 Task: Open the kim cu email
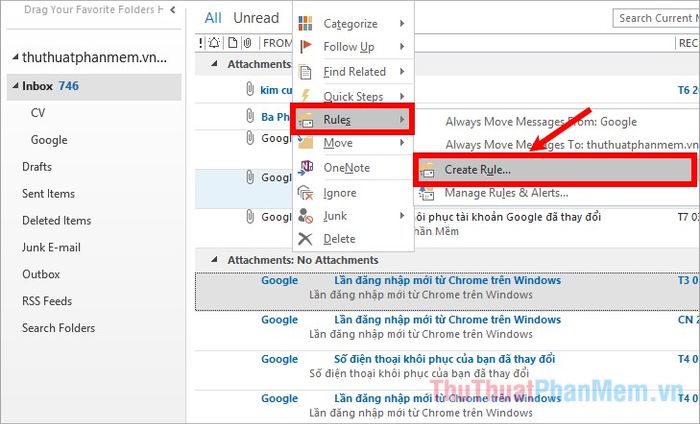coord(276,90)
